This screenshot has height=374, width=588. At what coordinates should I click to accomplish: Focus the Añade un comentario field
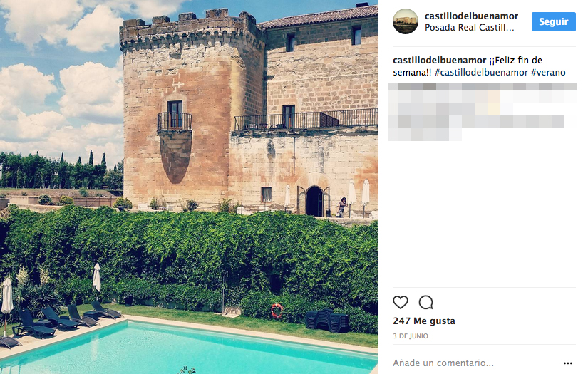tap(476, 363)
